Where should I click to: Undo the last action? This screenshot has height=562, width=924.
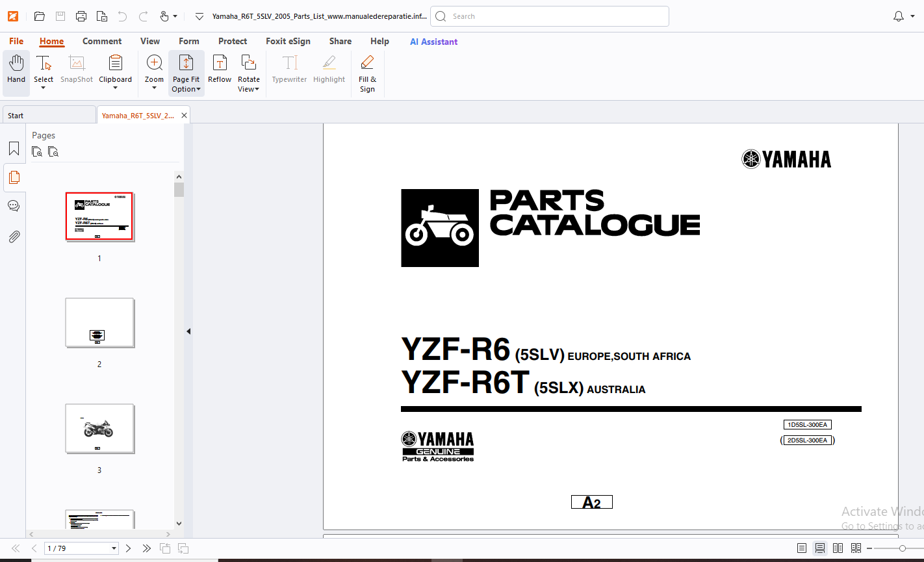pos(123,16)
